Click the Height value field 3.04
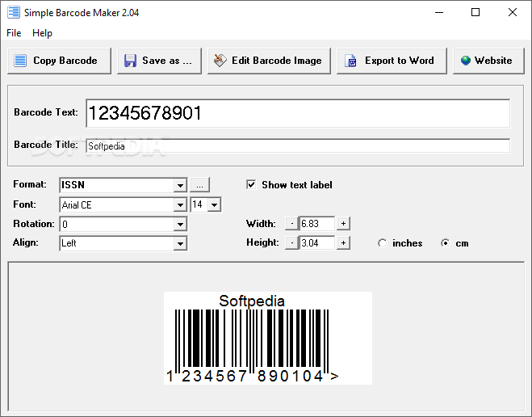The image size is (532, 417). point(317,242)
